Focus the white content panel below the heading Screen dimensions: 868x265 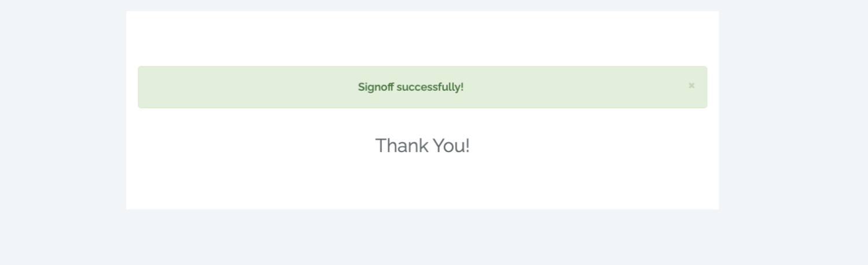click(x=422, y=185)
